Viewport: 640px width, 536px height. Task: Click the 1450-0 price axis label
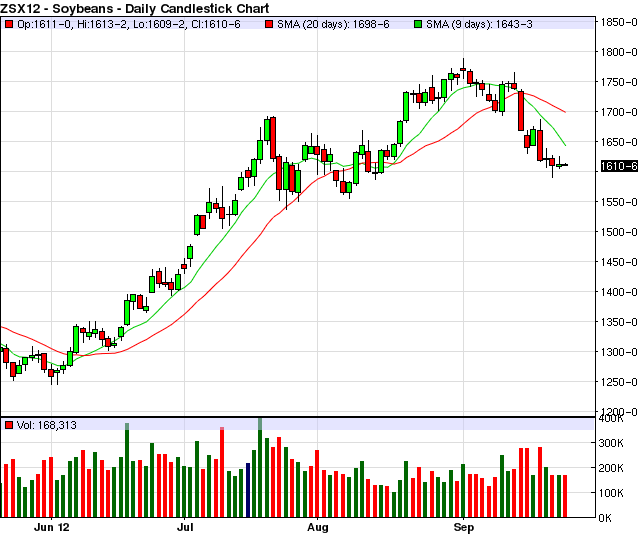pos(619,262)
